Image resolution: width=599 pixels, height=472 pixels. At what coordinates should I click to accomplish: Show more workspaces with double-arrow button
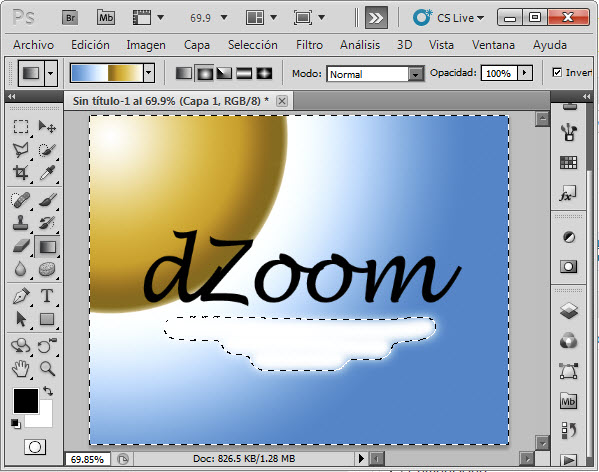376,18
